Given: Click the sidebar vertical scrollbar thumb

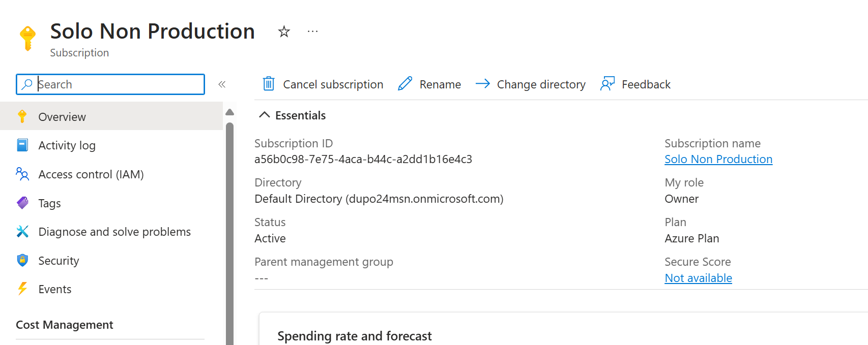Looking at the screenshot, I should [x=229, y=234].
